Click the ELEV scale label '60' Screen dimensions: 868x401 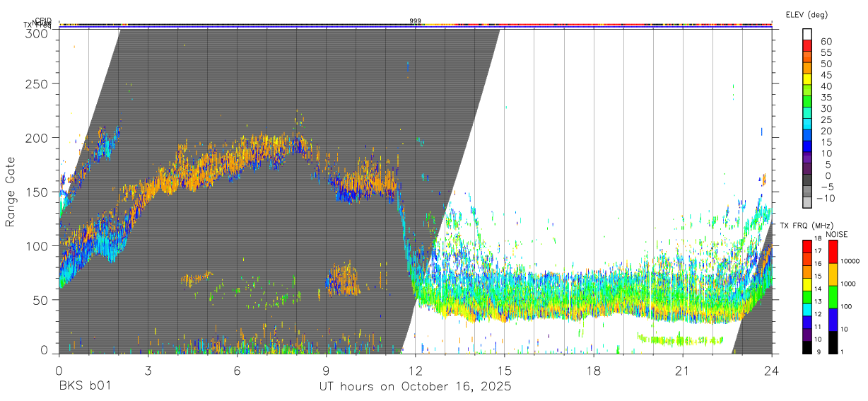coord(826,42)
